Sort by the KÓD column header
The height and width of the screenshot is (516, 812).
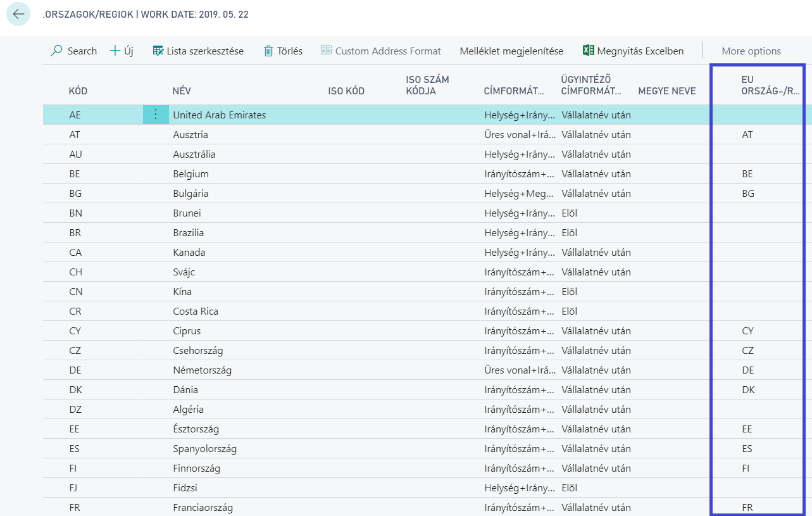pos(78,91)
